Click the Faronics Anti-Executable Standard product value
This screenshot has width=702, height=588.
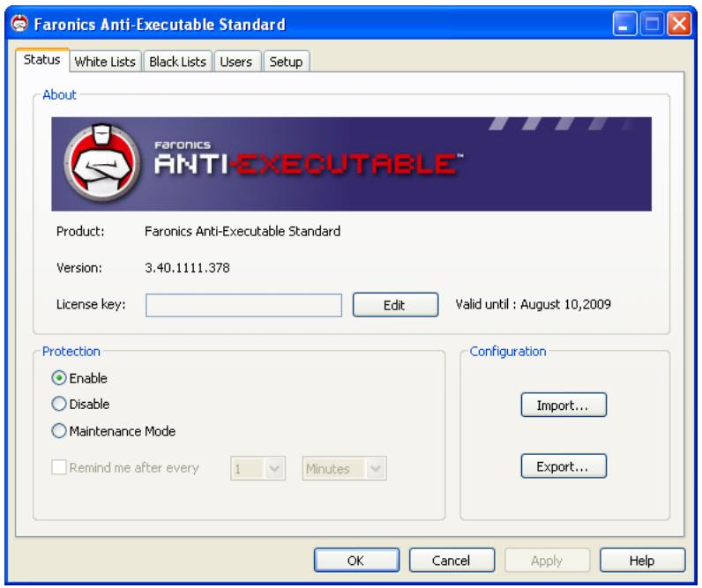click(243, 231)
